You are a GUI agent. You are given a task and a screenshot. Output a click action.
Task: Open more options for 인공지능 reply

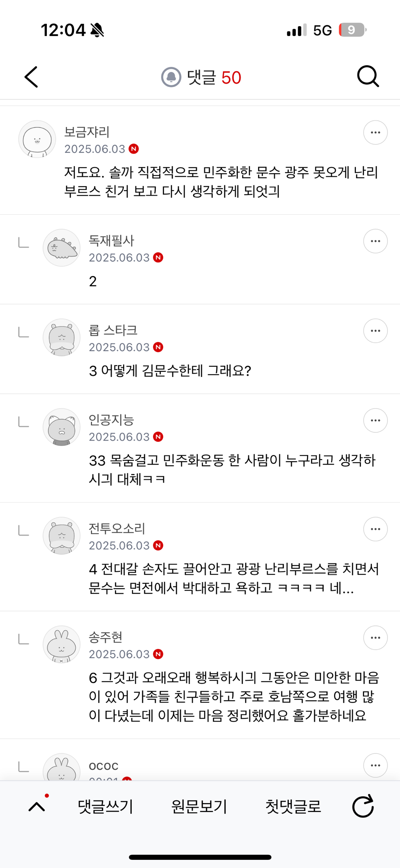tap(375, 420)
